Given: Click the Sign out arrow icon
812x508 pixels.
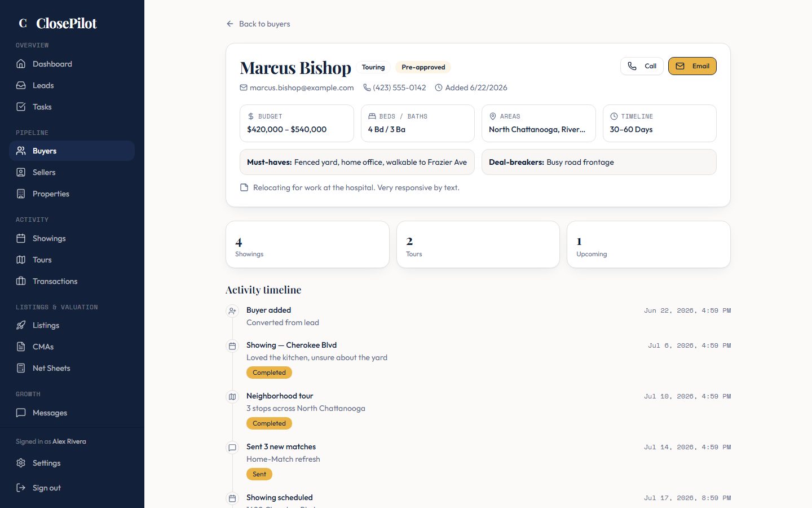Looking at the screenshot, I should [21, 488].
